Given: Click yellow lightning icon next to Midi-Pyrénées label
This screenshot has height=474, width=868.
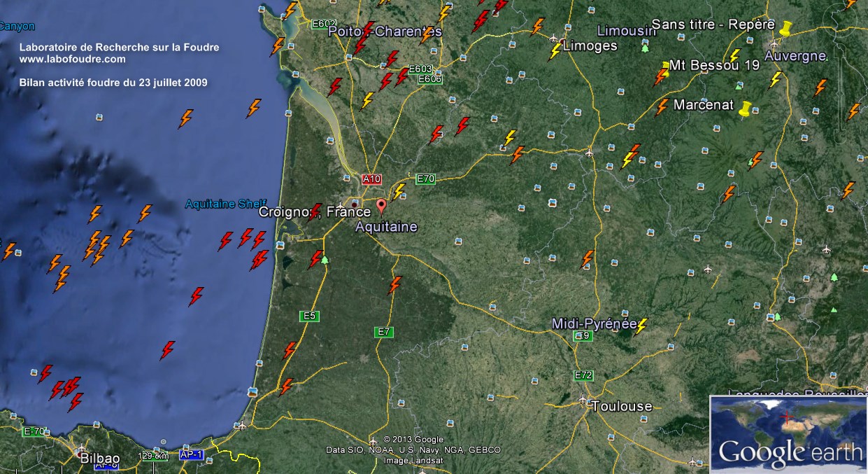Looking at the screenshot, I should pos(641,326).
